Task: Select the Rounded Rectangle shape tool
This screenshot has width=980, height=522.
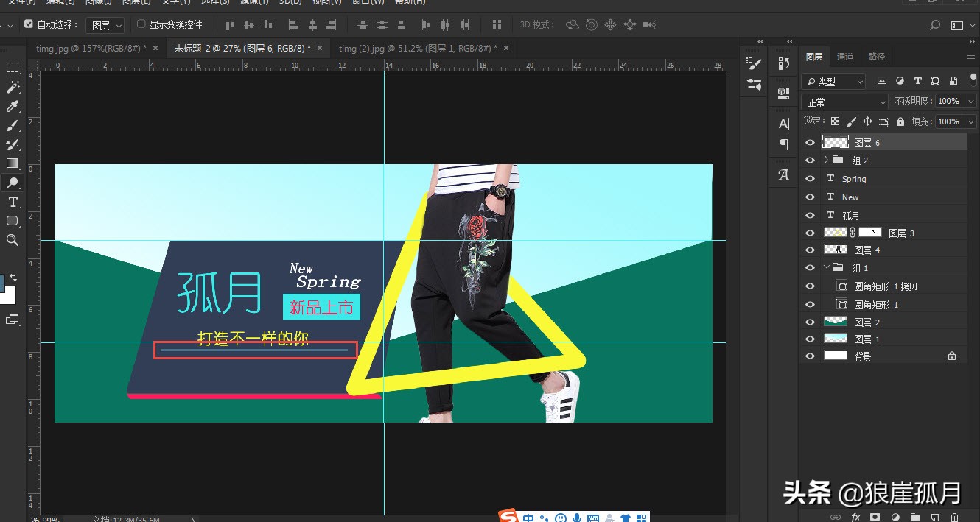Action: pos(12,221)
